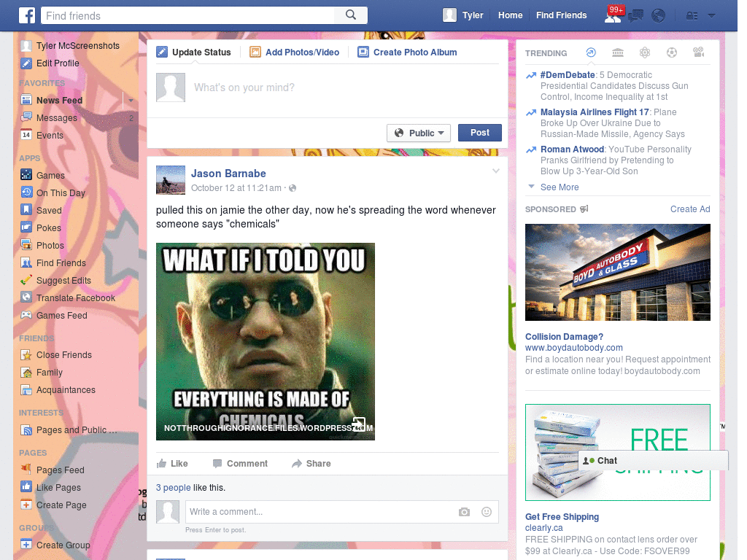Image resolution: width=747 pixels, height=560 pixels.
Task: Open the Chat bar
Action: click(x=653, y=461)
